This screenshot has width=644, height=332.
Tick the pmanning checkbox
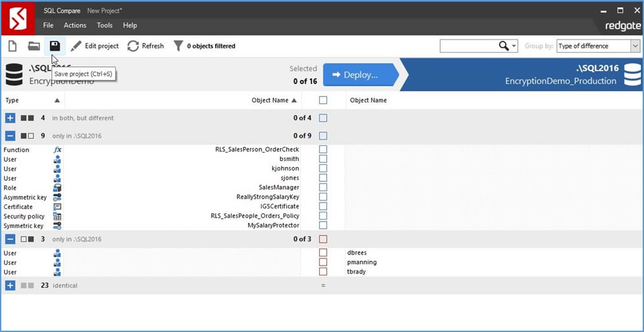(x=323, y=262)
